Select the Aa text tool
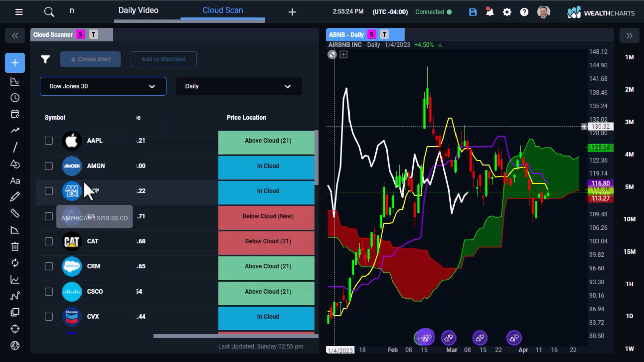The width and height of the screenshot is (644, 362). tap(15, 181)
